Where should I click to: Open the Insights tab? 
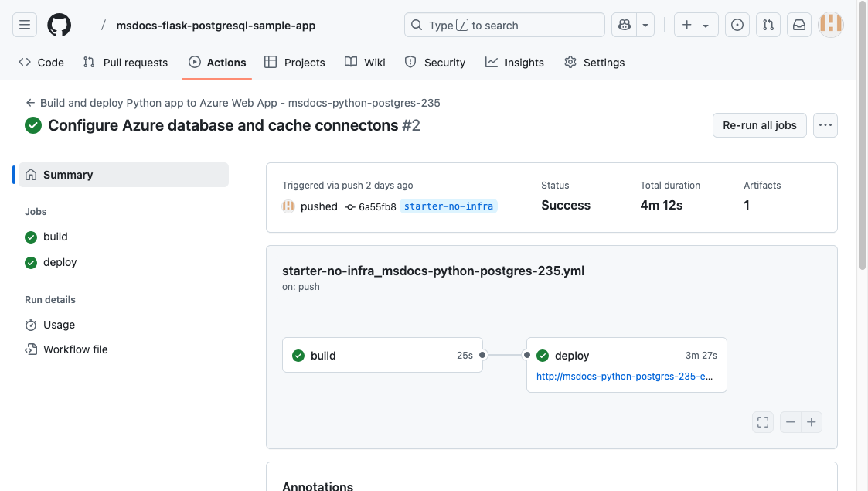click(514, 62)
